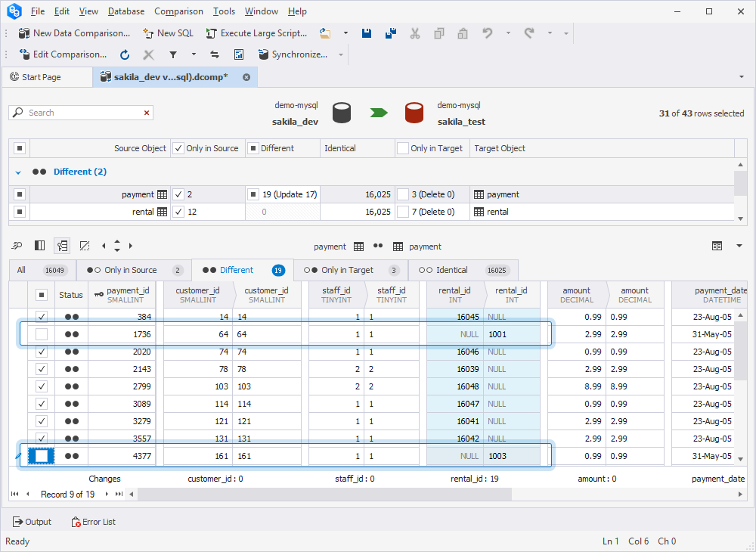The width and height of the screenshot is (756, 552).
Task: Click the Refresh comparison icon
Action: tap(125, 54)
